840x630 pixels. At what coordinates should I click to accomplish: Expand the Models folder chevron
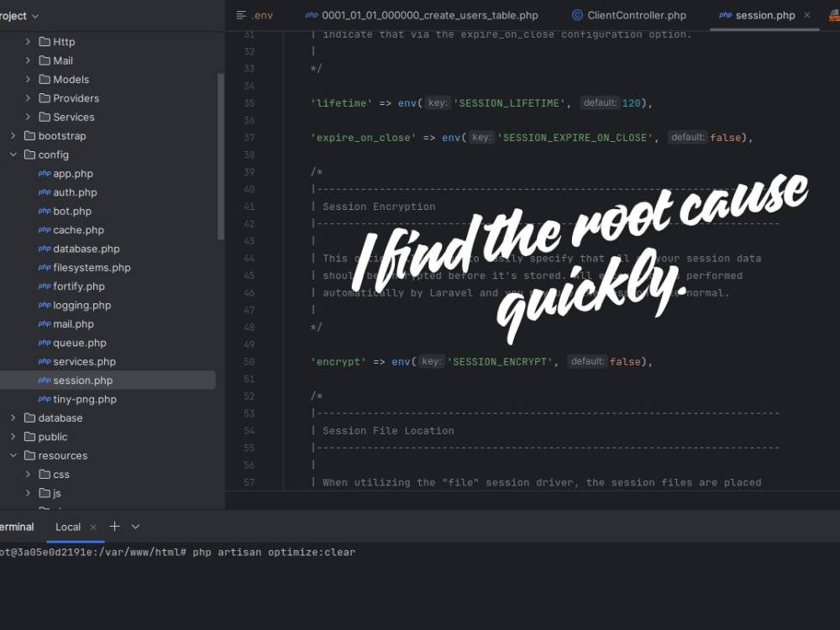[28, 79]
